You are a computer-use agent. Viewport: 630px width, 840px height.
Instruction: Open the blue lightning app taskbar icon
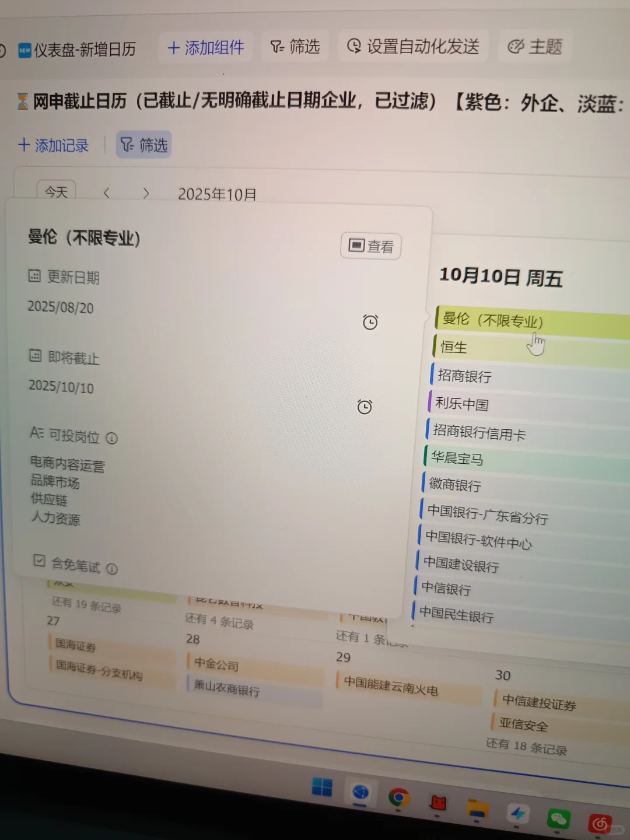[517, 813]
